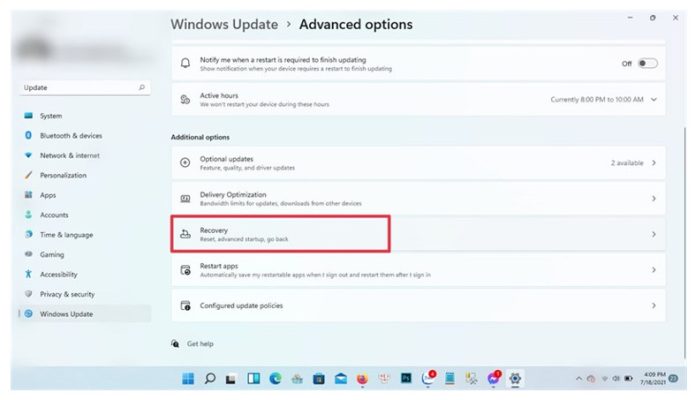This screenshot has height=400, width=695.
Task: Click the volume tray icon
Action: [x=616, y=379]
